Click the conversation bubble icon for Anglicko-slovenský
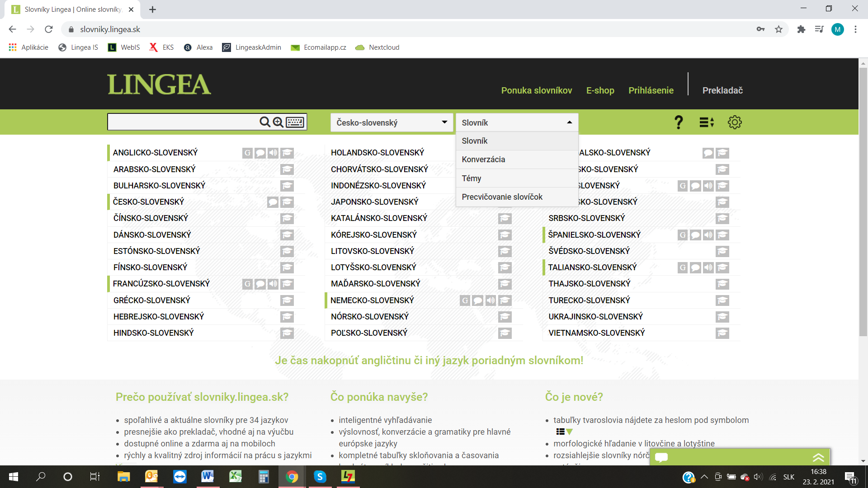Viewport: 868px width, 488px height. [x=260, y=153]
